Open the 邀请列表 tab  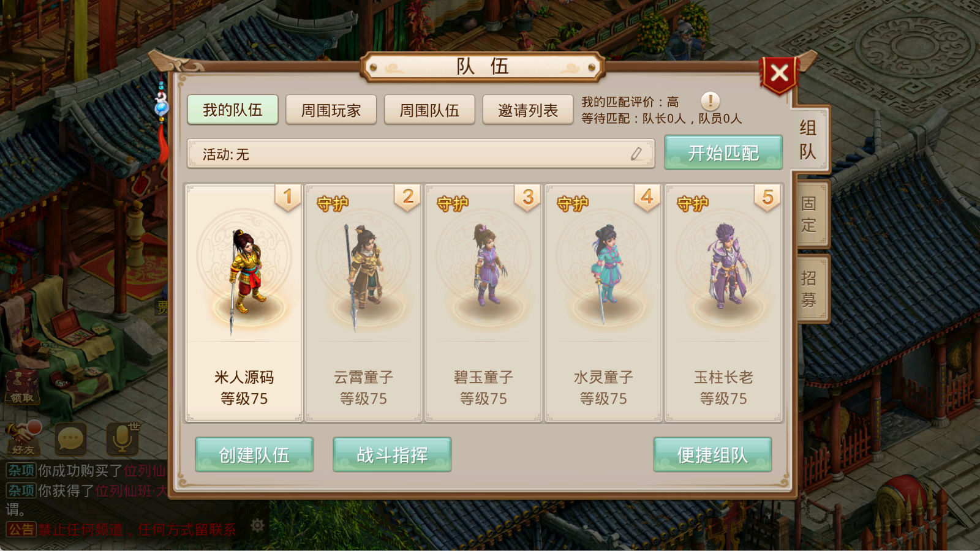tap(528, 110)
